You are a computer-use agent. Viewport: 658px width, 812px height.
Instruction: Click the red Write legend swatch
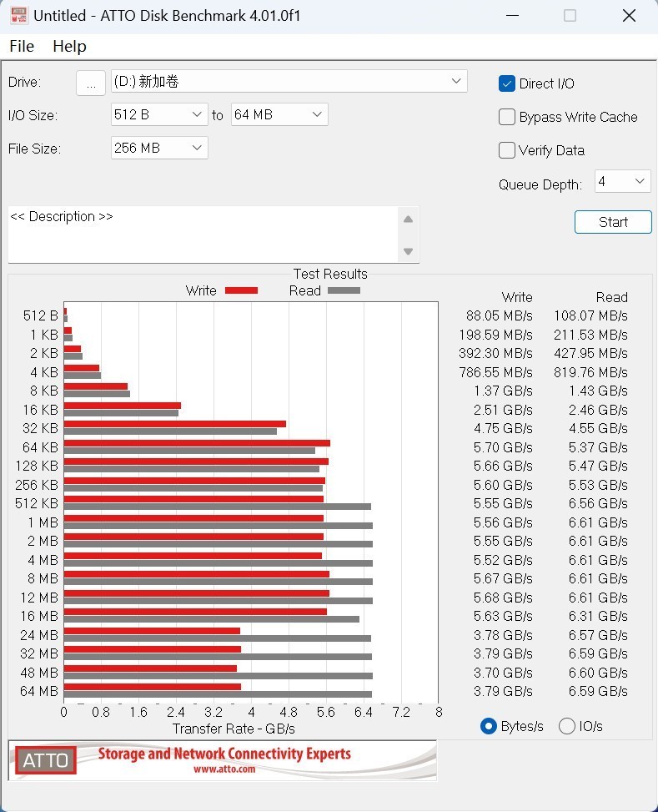(242, 290)
